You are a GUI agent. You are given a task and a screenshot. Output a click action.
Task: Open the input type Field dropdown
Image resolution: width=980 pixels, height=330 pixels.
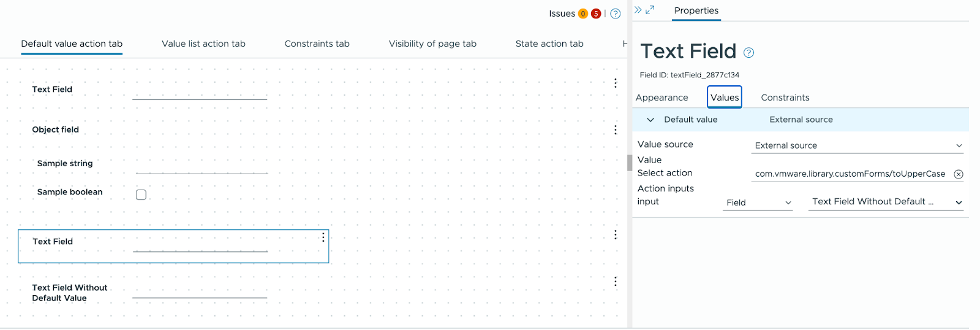coord(758,202)
